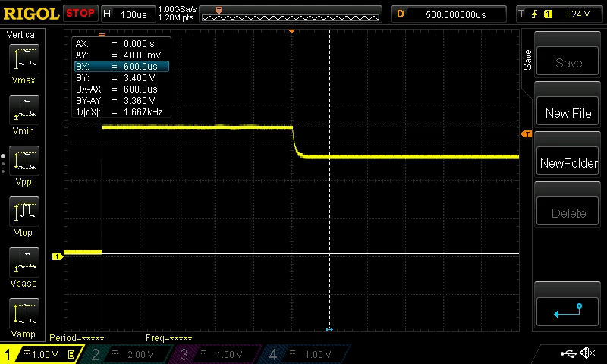Select the Vpp measurement icon
Image resolution: width=607 pixels, height=364 pixels.
(x=24, y=161)
